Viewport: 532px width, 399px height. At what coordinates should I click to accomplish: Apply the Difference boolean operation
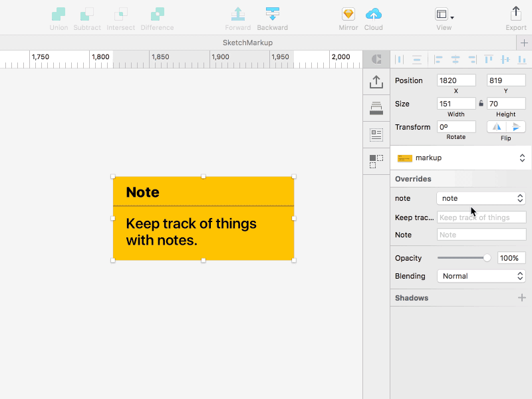pos(157,15)
